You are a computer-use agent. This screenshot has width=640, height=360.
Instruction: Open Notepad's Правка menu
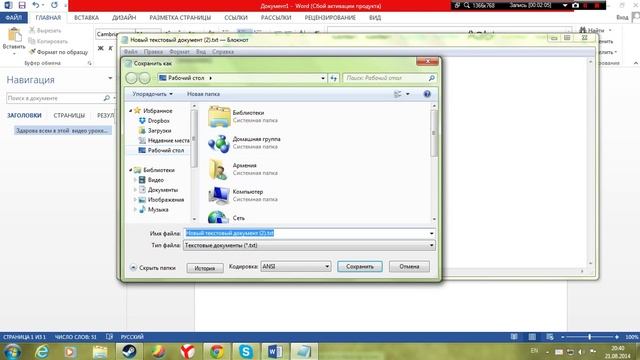click(x=153, y=52)
